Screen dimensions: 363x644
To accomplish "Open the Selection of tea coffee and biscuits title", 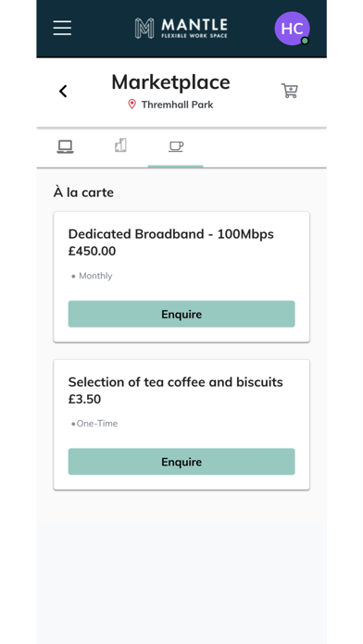I will point(176,382).
